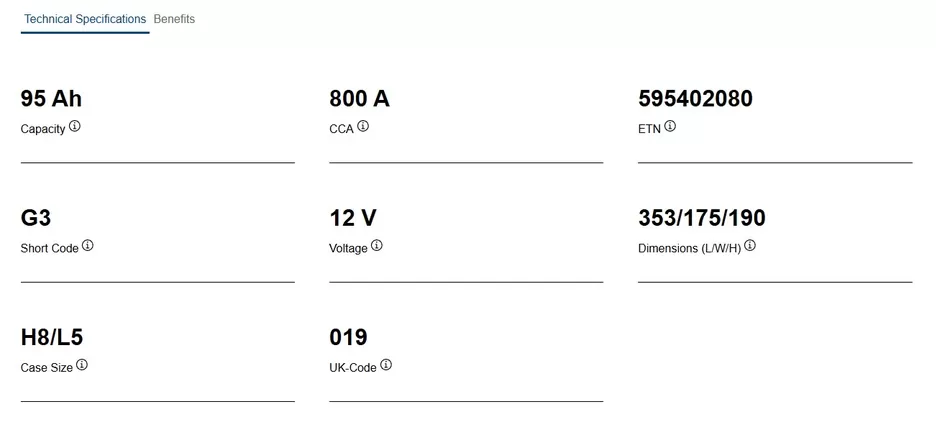Open the Case Size info icon

coord(82,365)
